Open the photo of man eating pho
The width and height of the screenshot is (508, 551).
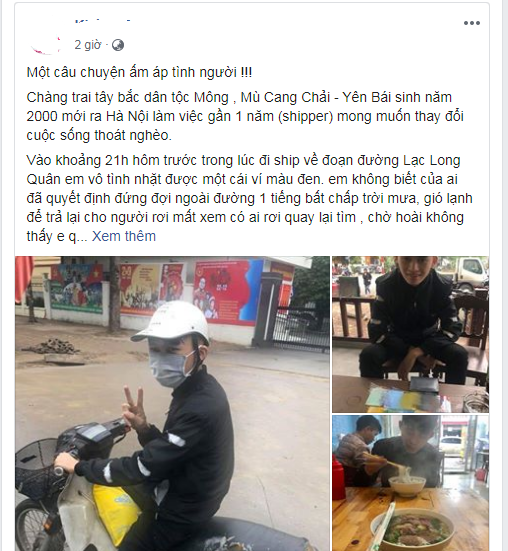tap(410, 483)
